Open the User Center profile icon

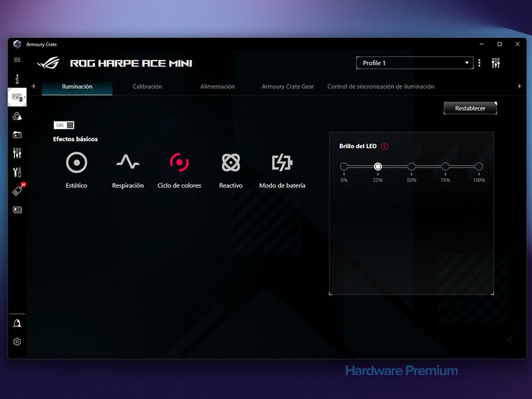pos(17,323)
